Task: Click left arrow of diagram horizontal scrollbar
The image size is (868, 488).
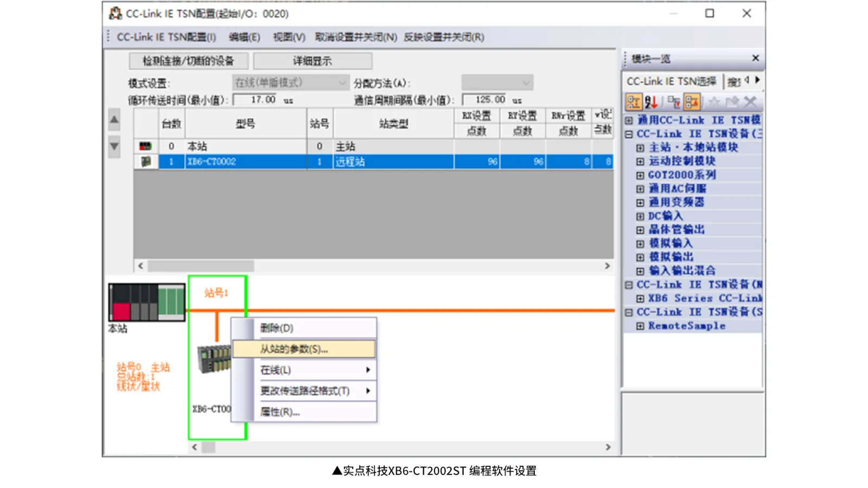Action: pos(195,447)
